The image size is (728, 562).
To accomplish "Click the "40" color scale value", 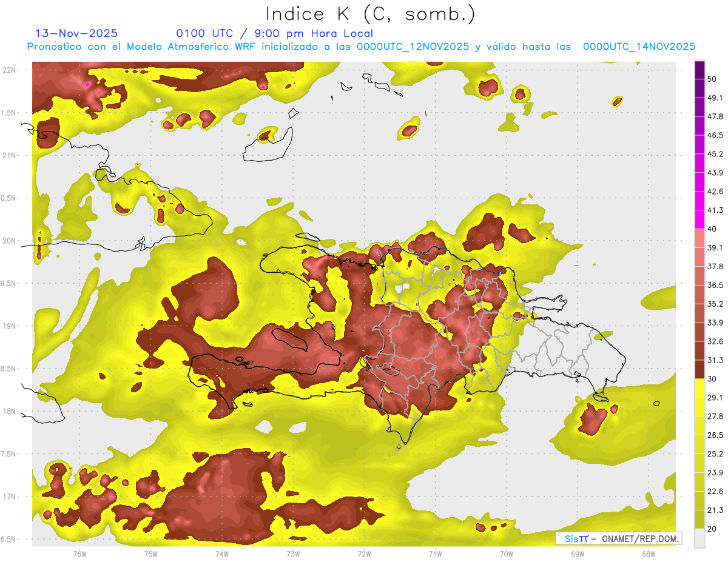I will (x=712, y=229).
